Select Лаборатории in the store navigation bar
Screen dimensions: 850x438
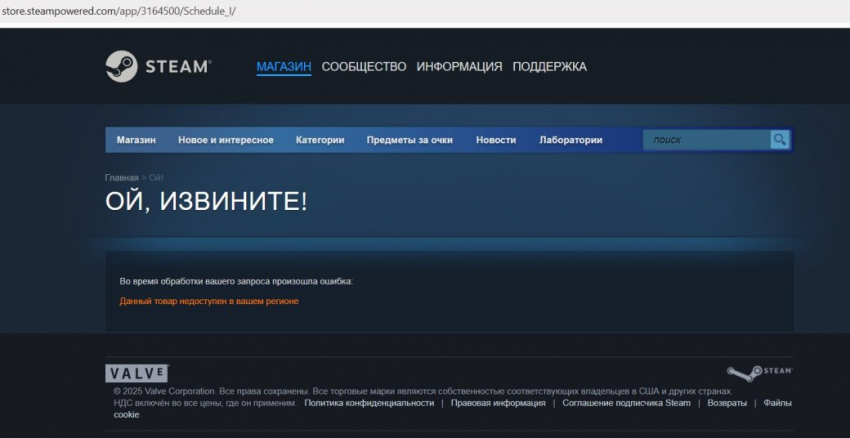570,140
